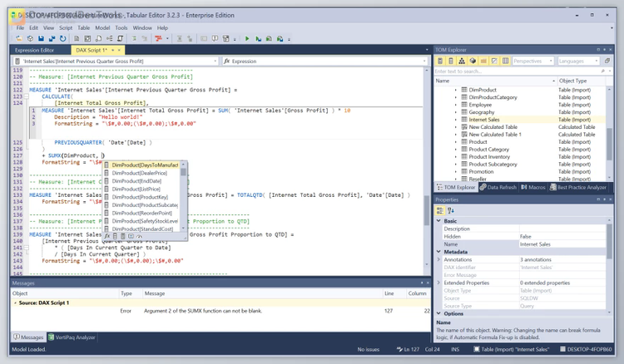Click the SUMX blank argument error row

click(220, 311)
